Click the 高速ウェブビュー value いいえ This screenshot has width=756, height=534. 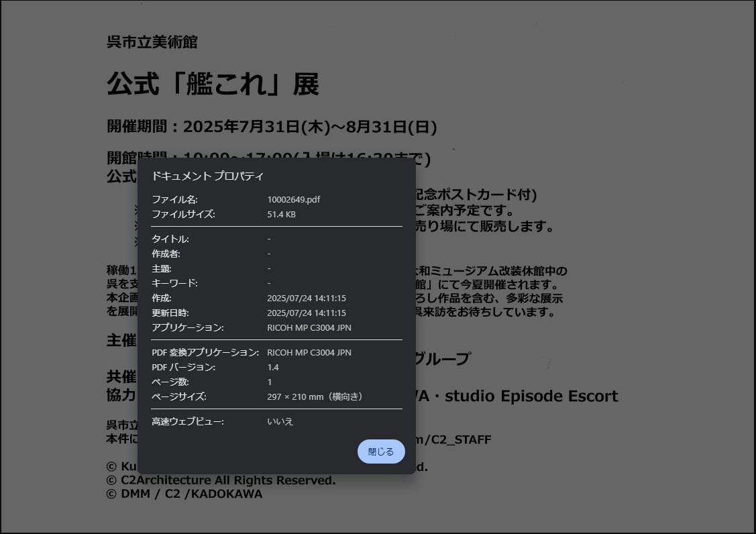pos(280,421)
